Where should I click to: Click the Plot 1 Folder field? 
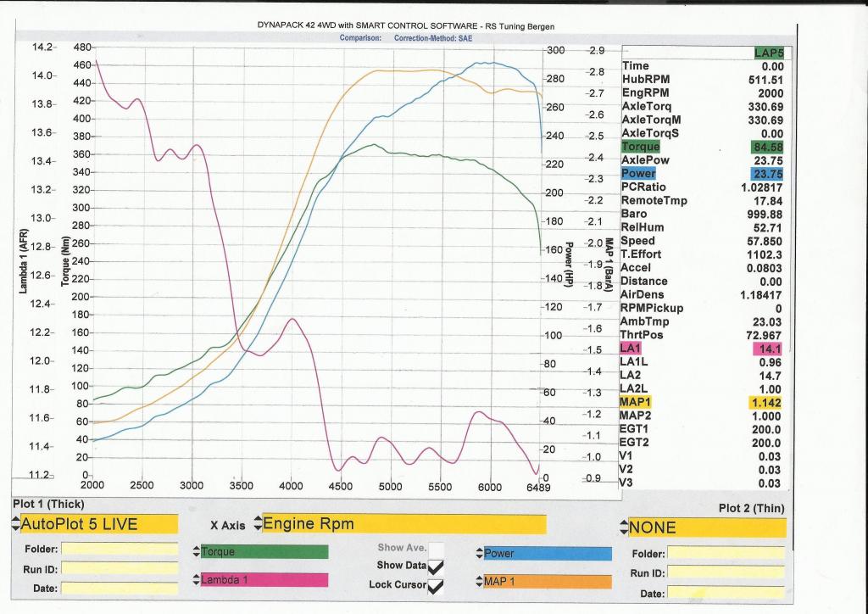(x=119, y=549)
